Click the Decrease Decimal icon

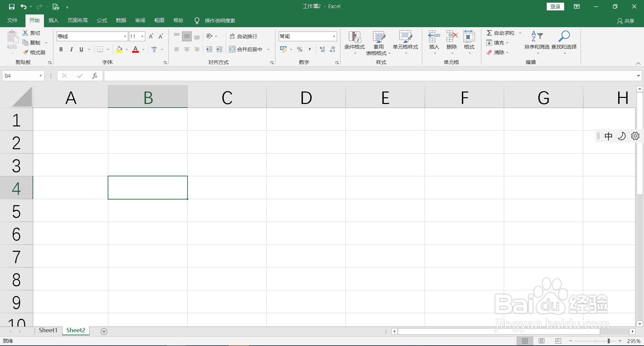click(x=332, y=49)
